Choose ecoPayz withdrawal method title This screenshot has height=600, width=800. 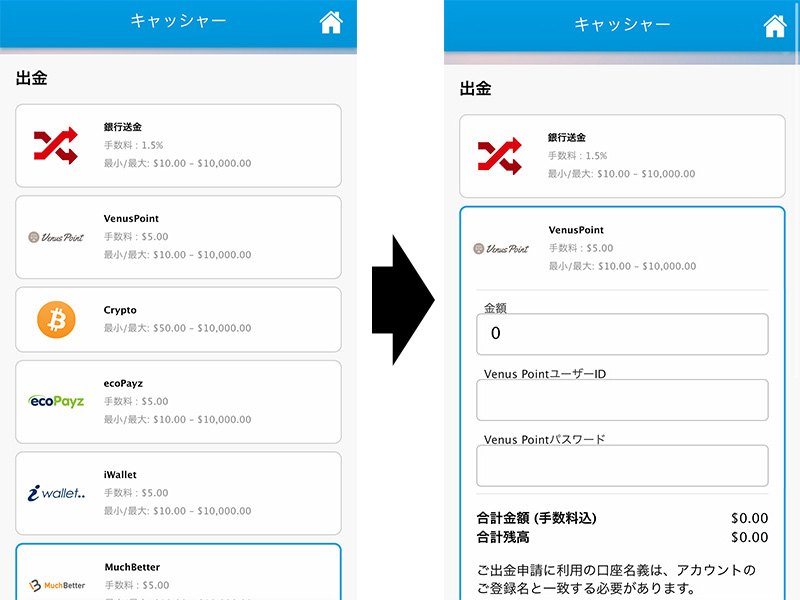pos(123,383)
